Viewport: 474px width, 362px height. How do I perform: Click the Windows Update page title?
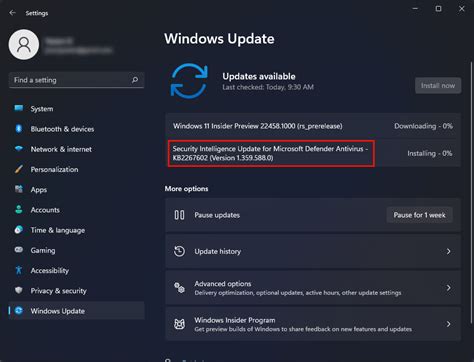pyautogui.click(x=219, y=39)
